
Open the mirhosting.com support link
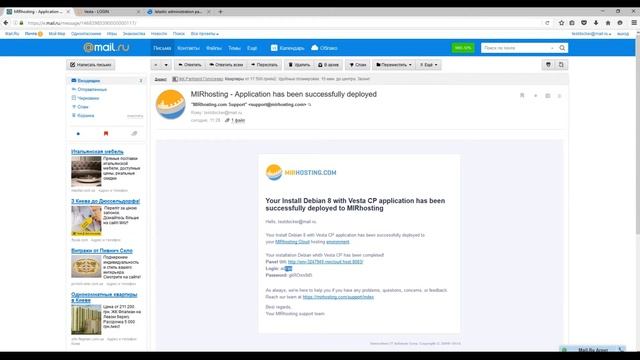click(x=338, y=297)
